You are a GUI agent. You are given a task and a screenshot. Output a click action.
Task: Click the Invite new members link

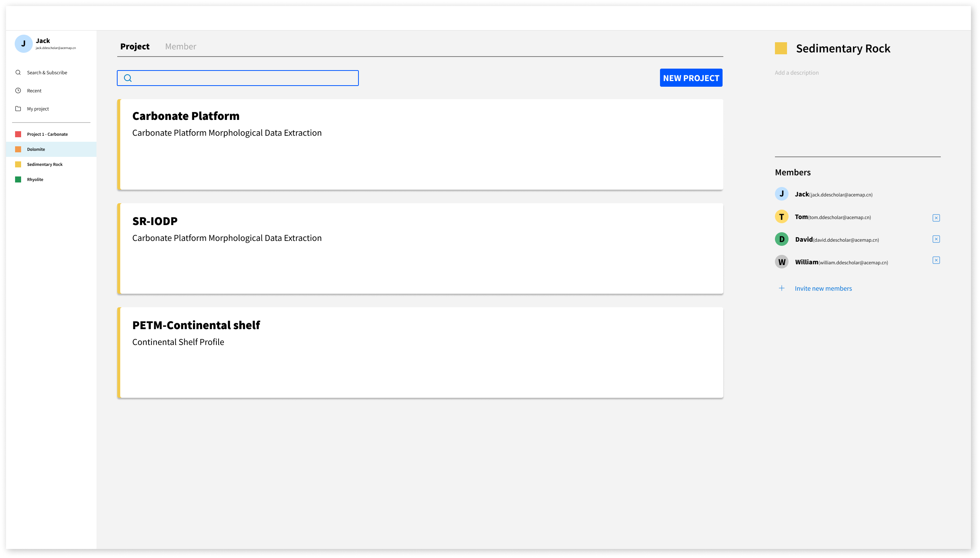(823, 288)
